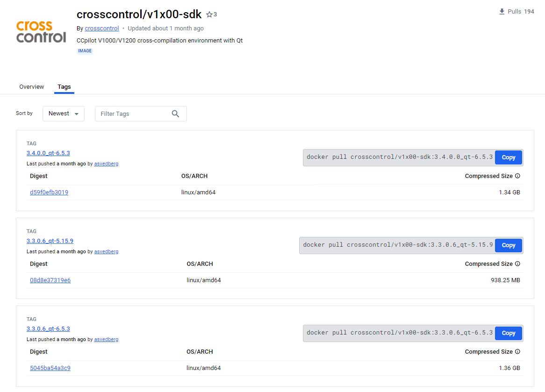Image resolution: width=545 pixels, height=392 pixels.
Task: Click inside the Filter Tags input field
Action: [x=131, y=114]
